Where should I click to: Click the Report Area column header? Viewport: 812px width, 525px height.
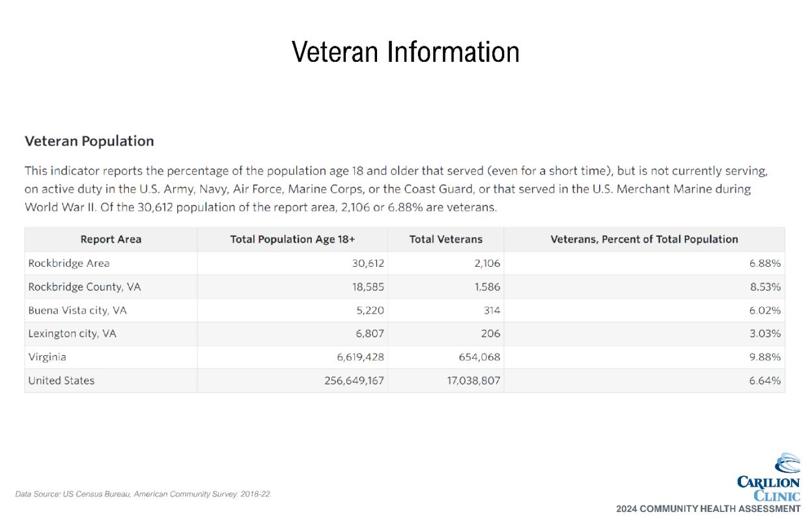111,239
